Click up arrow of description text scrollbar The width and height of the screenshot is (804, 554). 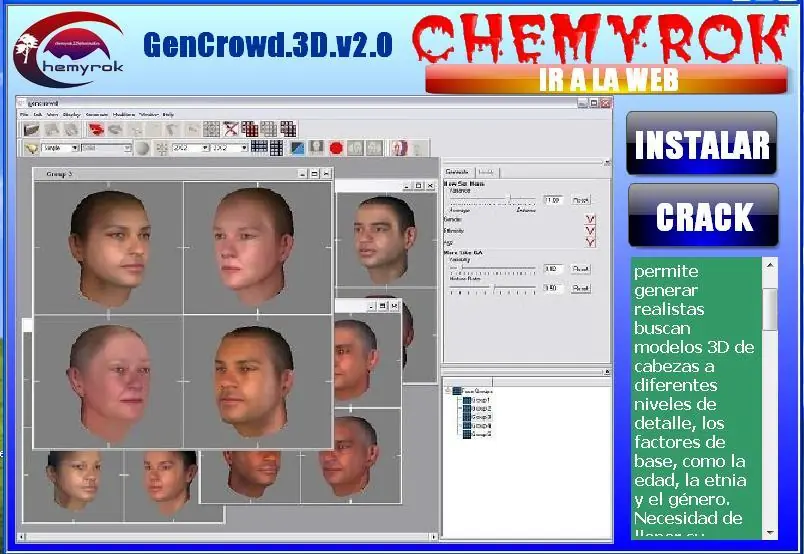pyautogui.click(x=770, y=265)
